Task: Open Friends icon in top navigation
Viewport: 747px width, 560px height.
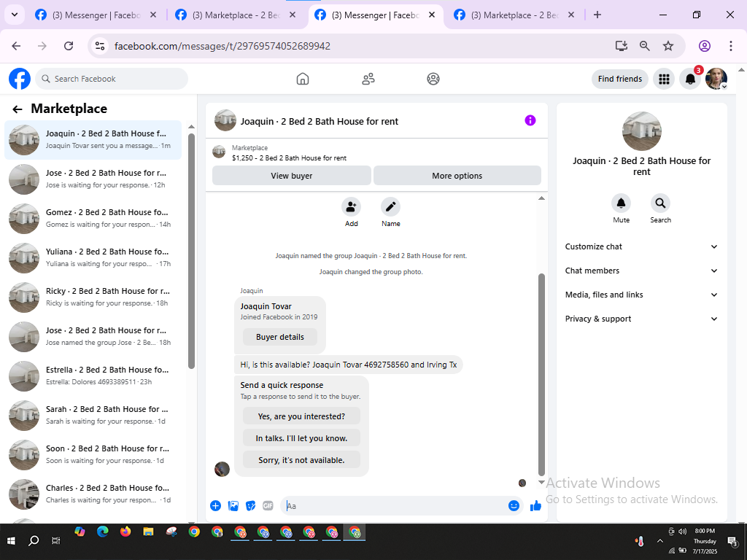Action: pyautogui.click(x=368, y=79)
